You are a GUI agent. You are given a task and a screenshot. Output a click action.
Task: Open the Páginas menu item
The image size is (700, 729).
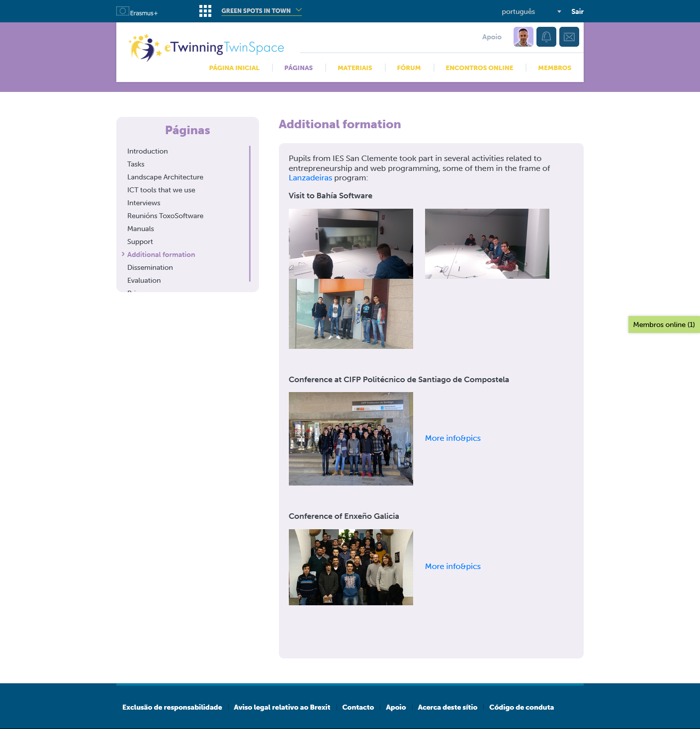298,68
